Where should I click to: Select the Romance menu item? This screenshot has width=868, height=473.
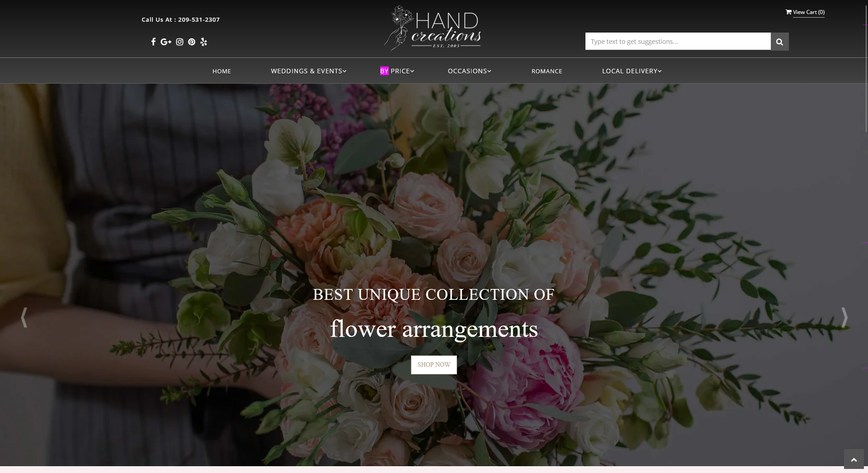547,71
